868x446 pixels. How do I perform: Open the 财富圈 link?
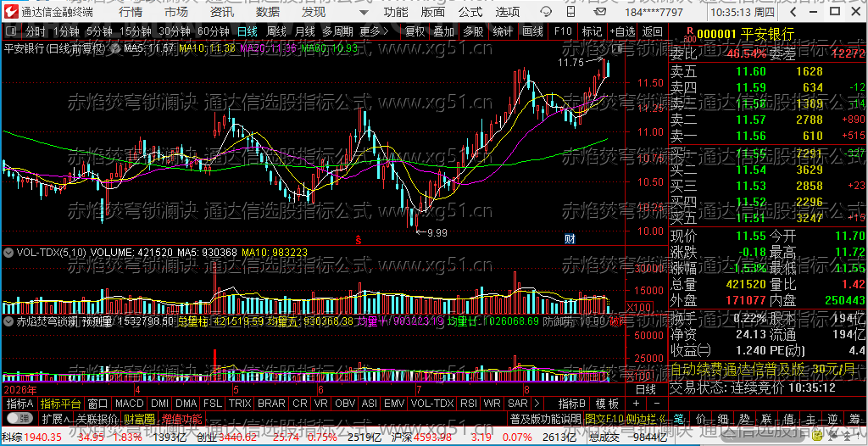tap(139, 418)
